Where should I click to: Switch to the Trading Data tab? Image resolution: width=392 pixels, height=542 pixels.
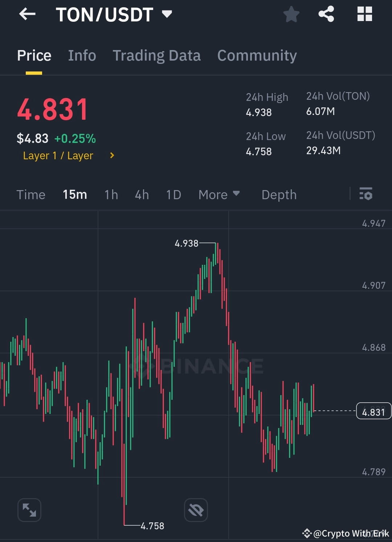pyautogui.click(x=157, y=55)
